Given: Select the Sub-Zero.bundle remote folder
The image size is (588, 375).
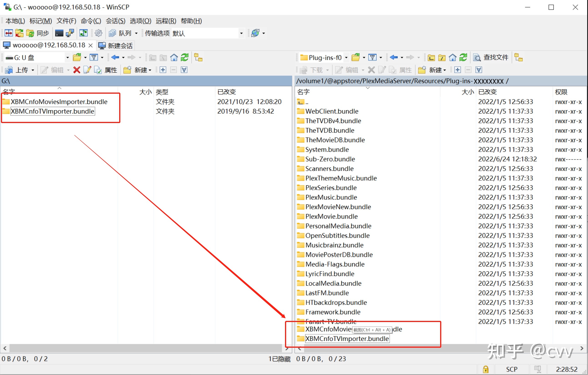Looking at the screenshot, I should tap(330, 159).
